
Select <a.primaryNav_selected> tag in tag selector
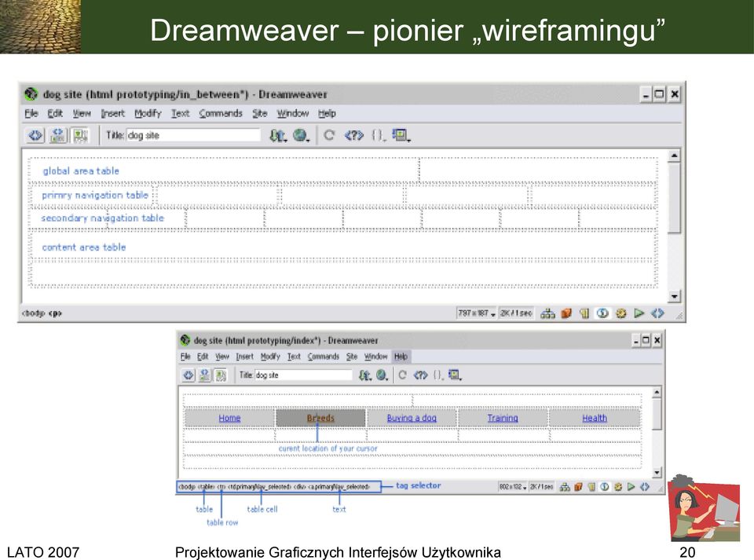tap(339, 487)
